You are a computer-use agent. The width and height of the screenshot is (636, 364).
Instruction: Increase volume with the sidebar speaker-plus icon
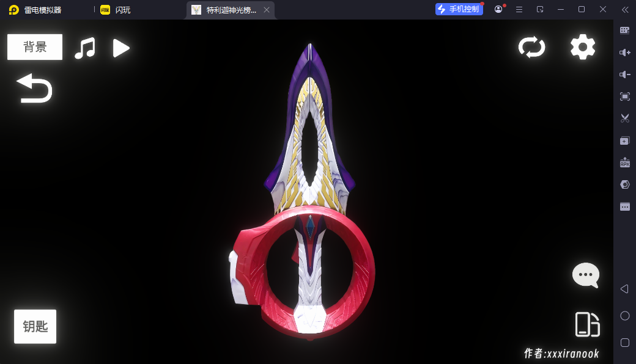pyautogui.click(x=624, y=53)
